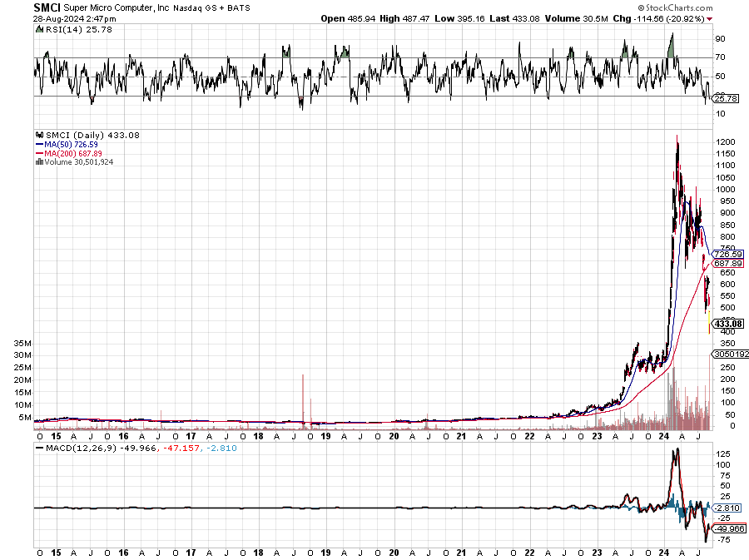Click the 35M volume axis label
This screenshot has width=749, height=560.
[22, 344]
